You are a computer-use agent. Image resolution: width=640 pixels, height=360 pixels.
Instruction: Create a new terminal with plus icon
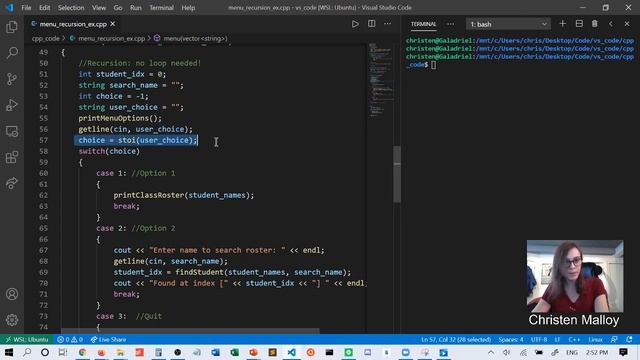coord(562,24)
